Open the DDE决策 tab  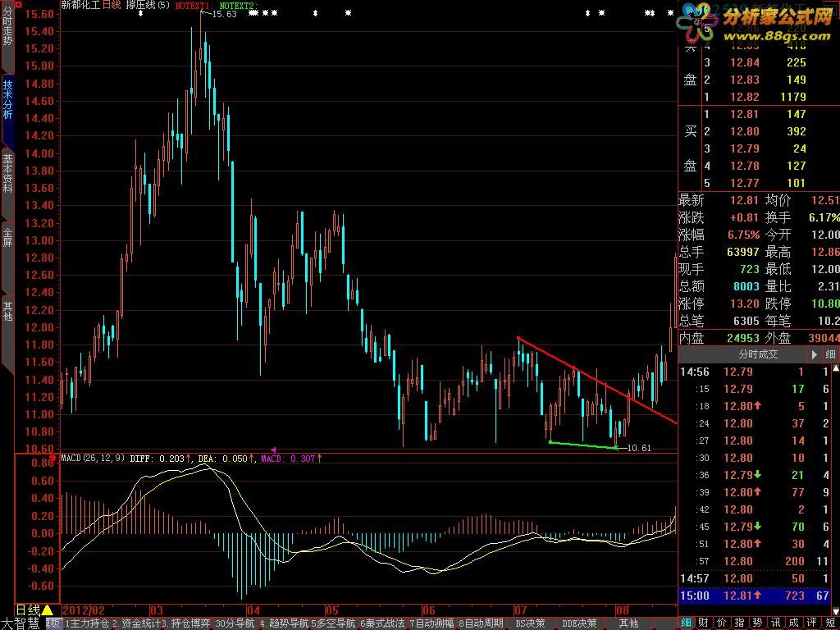tap(579, 623)
